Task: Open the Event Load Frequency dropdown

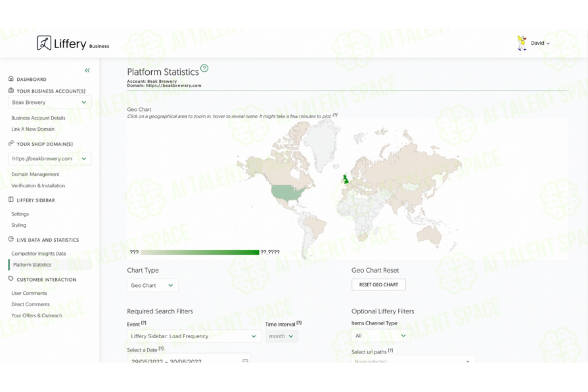Action: (x=194, y=336)
